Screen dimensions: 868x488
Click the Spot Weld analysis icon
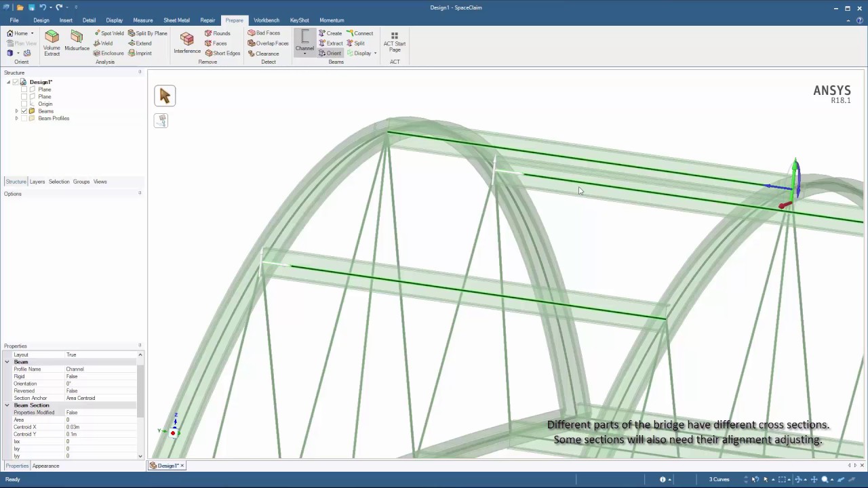click(108, 33)
